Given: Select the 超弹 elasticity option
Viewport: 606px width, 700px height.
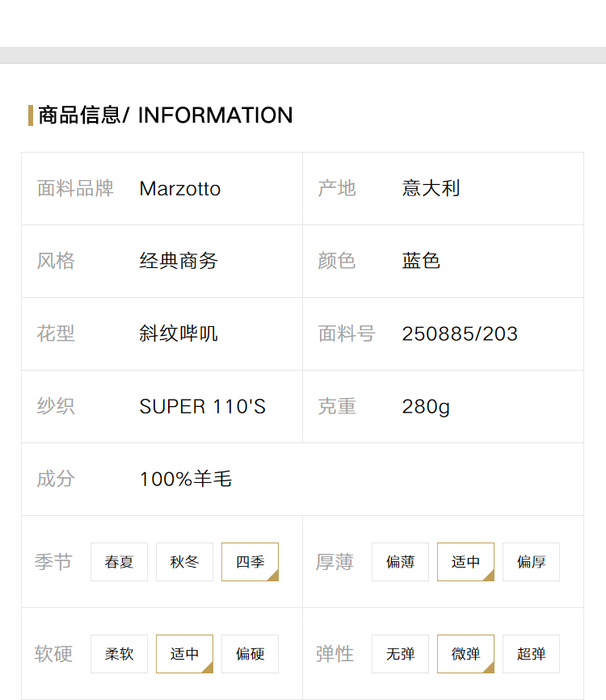Looking at the screenshot, I should (531, 654).
